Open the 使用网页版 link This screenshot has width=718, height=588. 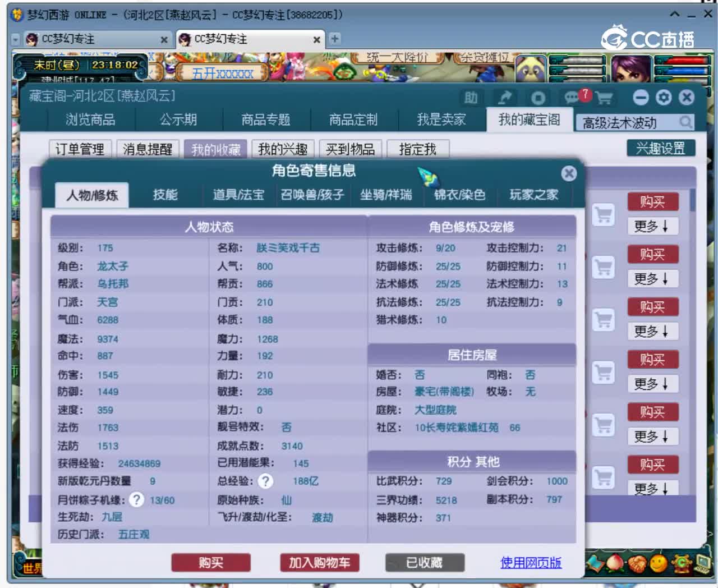[x=531, y=562]
